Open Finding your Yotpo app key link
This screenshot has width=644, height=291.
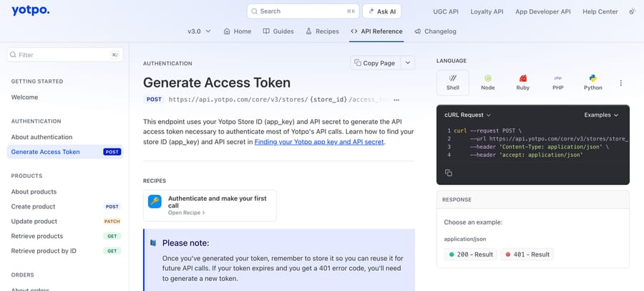click(319, 142)
